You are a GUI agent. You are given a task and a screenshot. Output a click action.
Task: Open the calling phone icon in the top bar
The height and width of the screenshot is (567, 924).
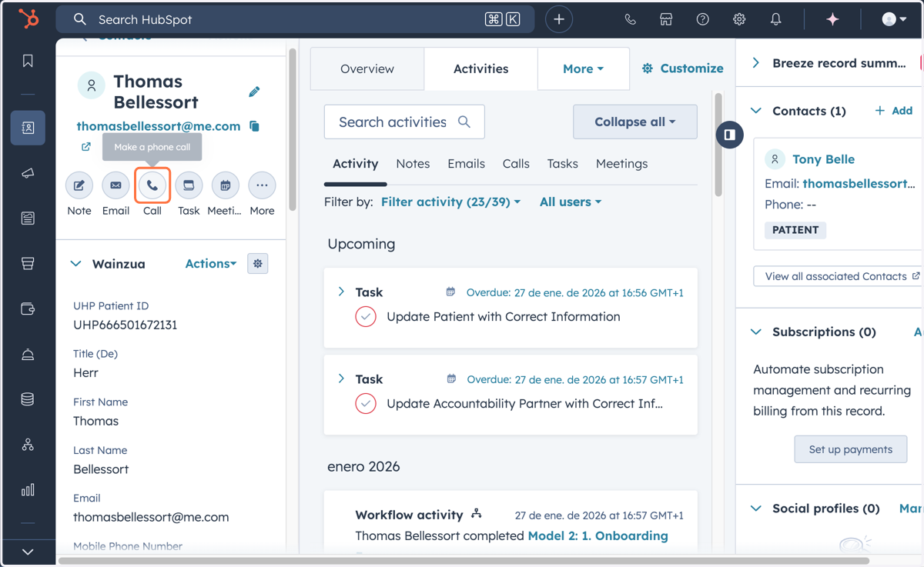point(630,19)
